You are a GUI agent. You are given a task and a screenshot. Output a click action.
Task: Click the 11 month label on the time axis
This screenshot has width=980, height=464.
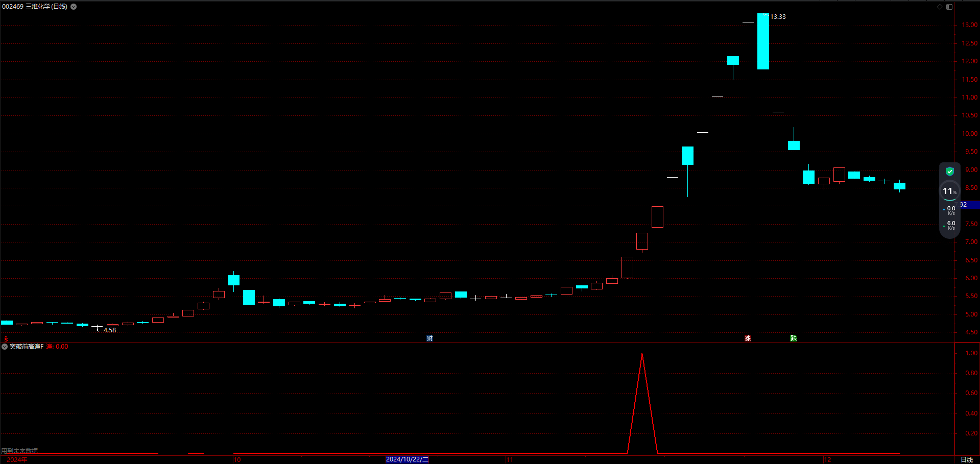(510, 460)
